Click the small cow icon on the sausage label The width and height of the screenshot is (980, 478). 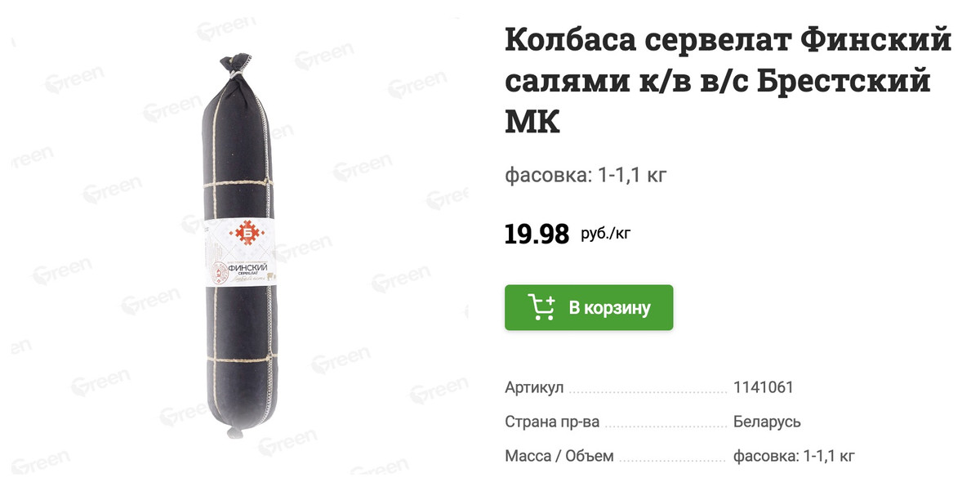272,277
